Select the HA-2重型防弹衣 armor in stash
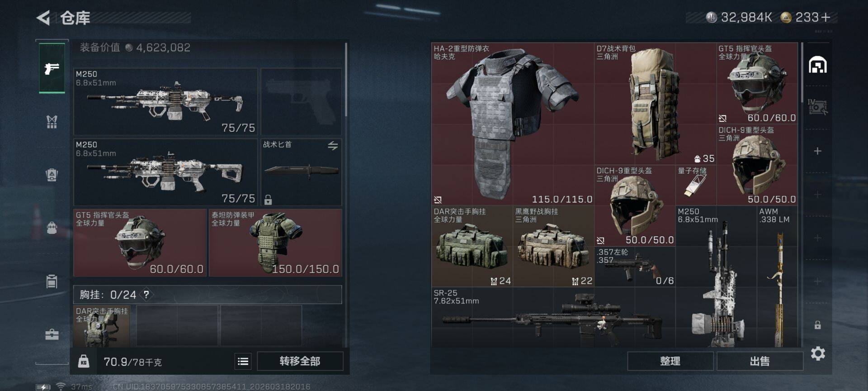The height and width of the screenshot is (391, 868). tap(513, 124)
